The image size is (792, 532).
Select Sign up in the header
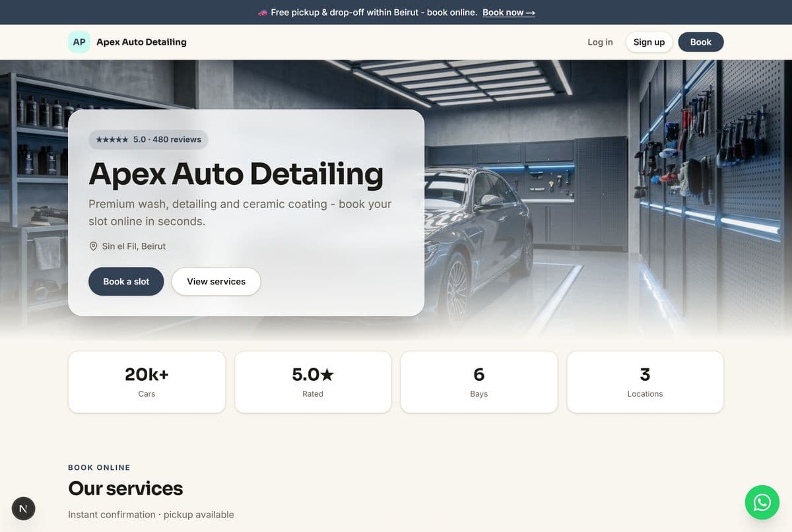tap(649, 42)
